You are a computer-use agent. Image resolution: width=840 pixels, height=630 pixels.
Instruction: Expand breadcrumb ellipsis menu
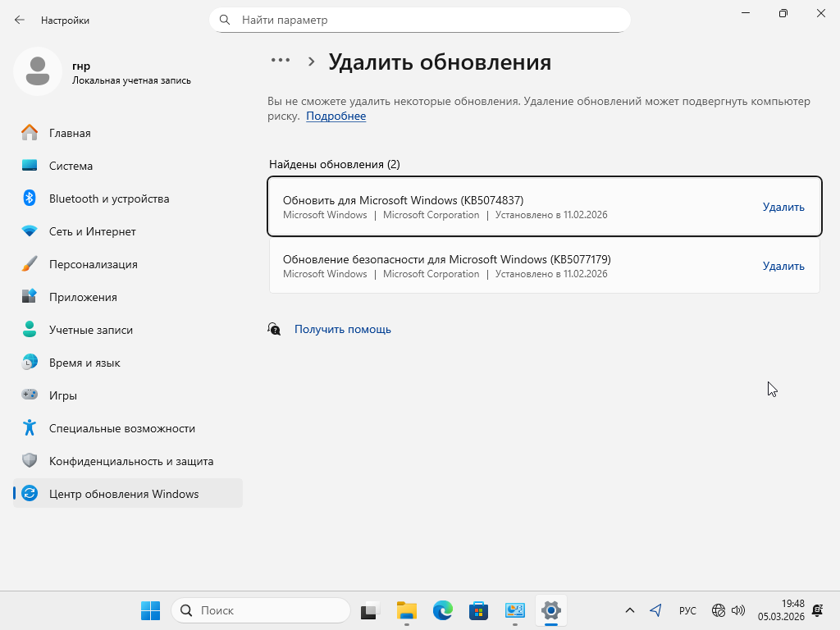pyautogui.click(x=281, y=61)
